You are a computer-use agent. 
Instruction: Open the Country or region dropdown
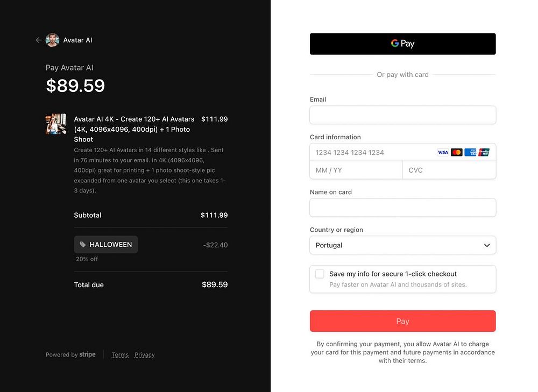coord(402,245)
